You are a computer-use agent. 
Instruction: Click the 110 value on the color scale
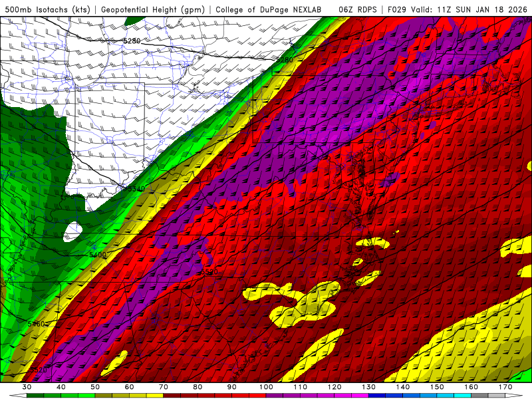pyautogui.click(x=301, y=387)
